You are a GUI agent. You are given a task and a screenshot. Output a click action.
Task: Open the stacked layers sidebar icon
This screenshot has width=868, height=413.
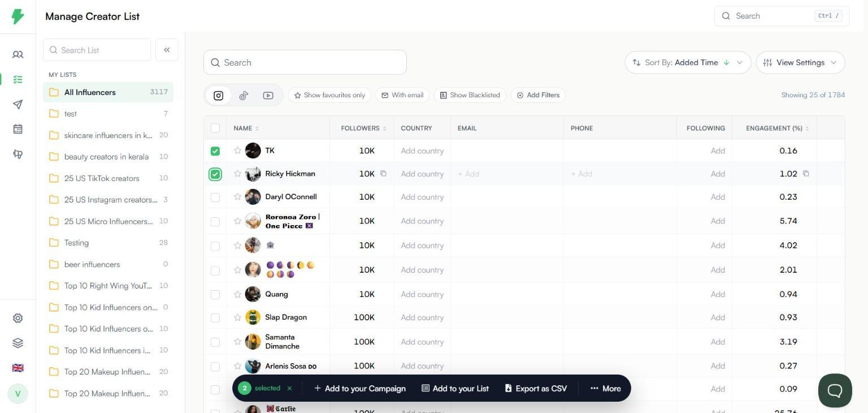(18, 343)
